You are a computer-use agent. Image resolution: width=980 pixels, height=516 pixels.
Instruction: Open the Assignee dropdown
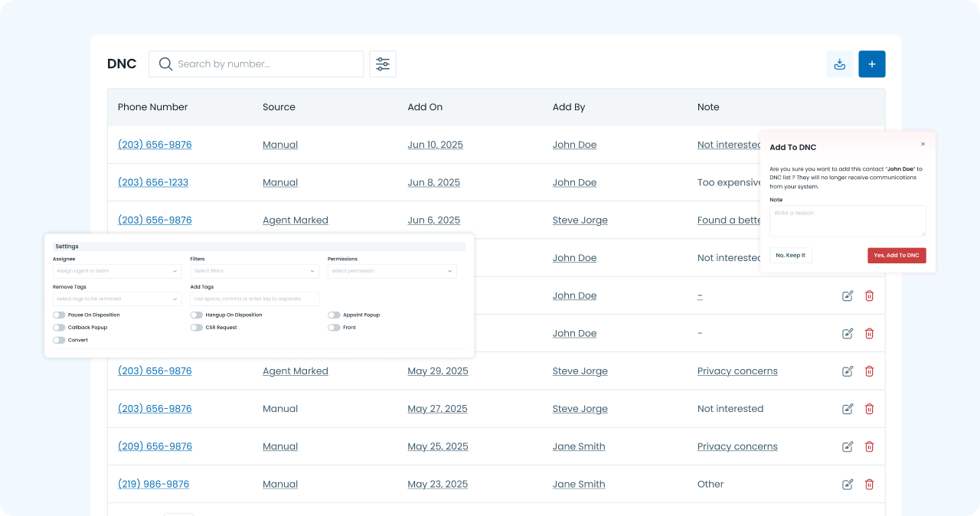117,271
